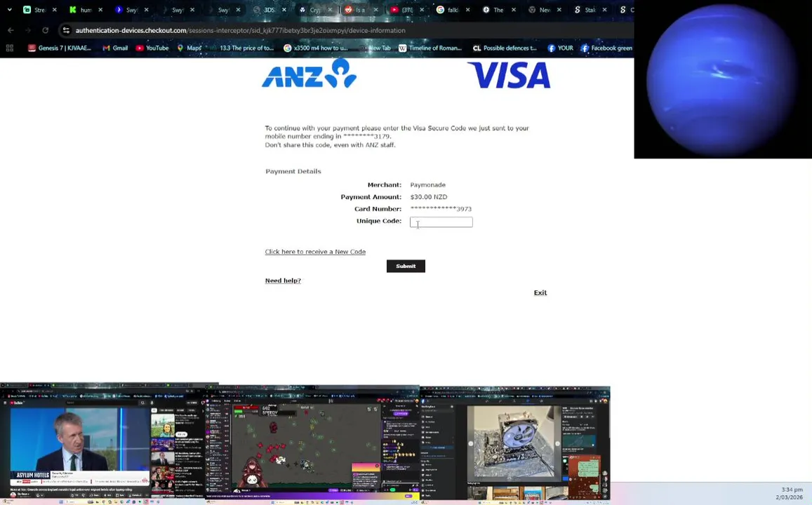Click Exit to leave the payment page
The height and width of the screenshot is (505, 812).
[x=540, y=293]
